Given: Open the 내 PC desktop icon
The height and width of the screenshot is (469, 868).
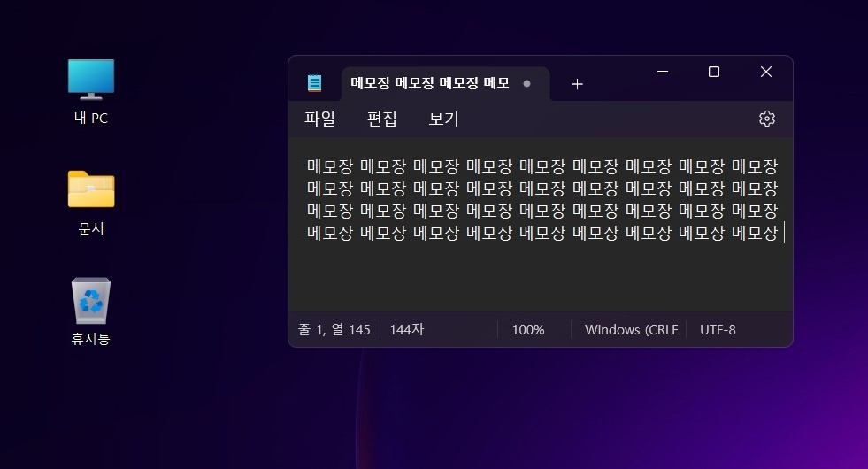Looking at the screenshot, I should (91, 91).
